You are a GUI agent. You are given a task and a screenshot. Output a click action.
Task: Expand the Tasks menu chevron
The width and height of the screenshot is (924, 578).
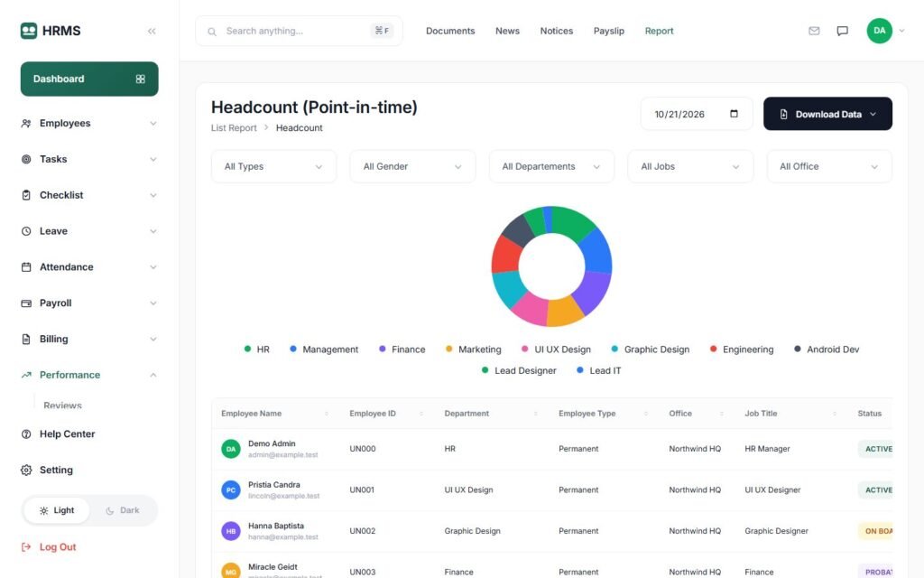153,159
